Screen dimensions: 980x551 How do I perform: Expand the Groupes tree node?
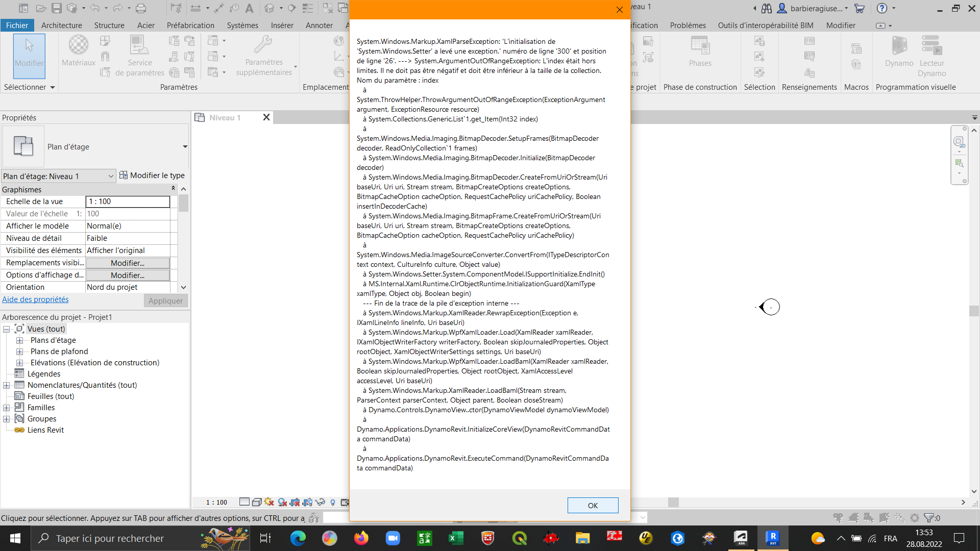coord(7,419)
